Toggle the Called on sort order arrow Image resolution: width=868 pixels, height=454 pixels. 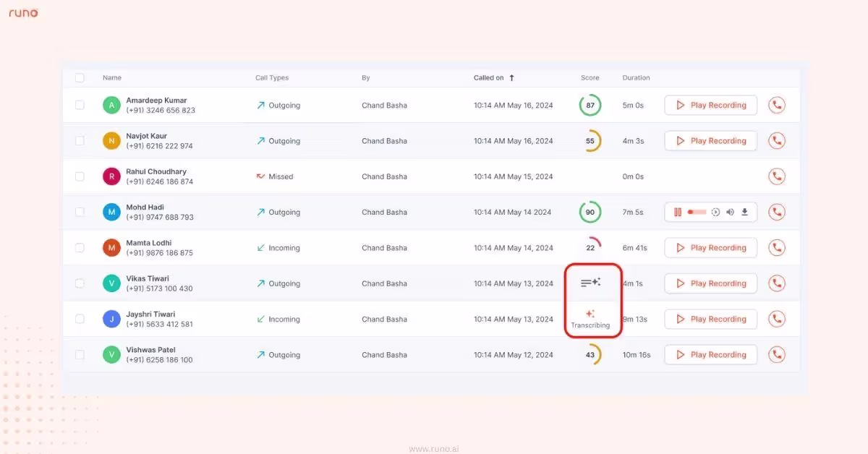(x=511, y=77)
